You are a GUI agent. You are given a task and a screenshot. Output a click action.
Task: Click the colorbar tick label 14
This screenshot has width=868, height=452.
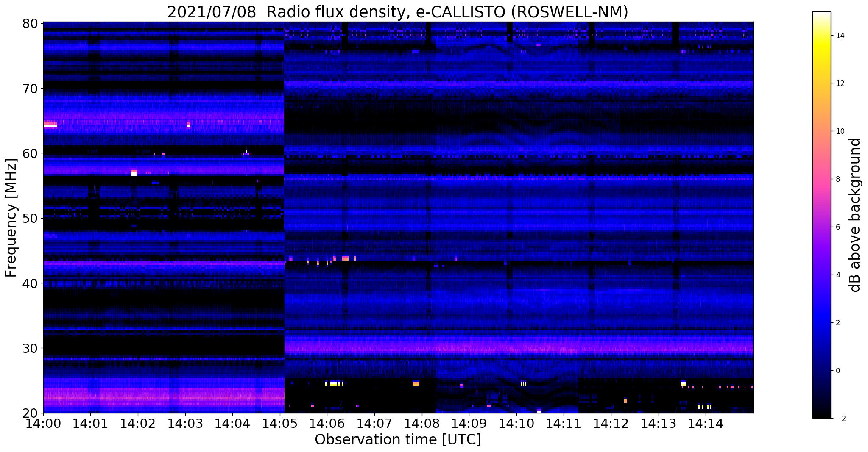[x=839, y=36]
